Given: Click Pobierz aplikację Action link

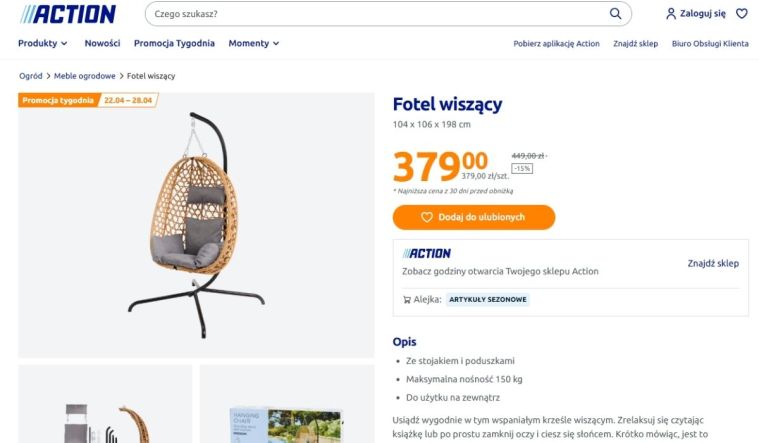Looking at the screenshot, I should [556, 44].
